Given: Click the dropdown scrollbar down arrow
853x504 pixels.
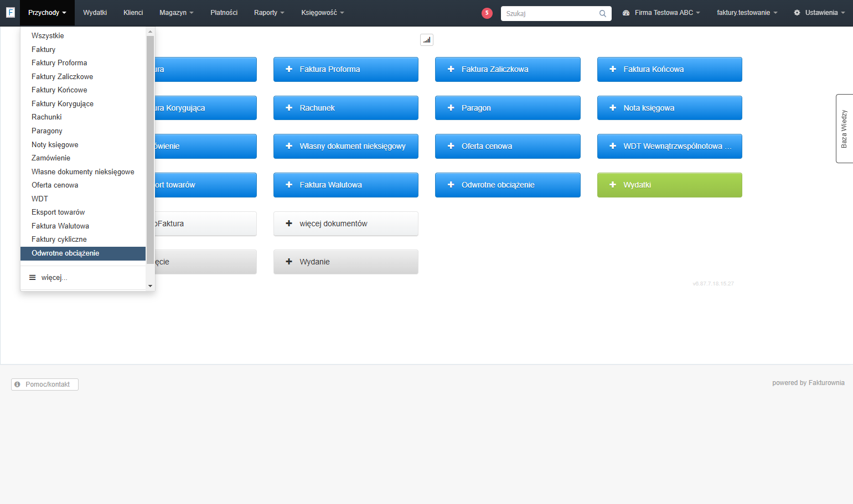Looking at the screenshot, I should click(x=150, y=286).
